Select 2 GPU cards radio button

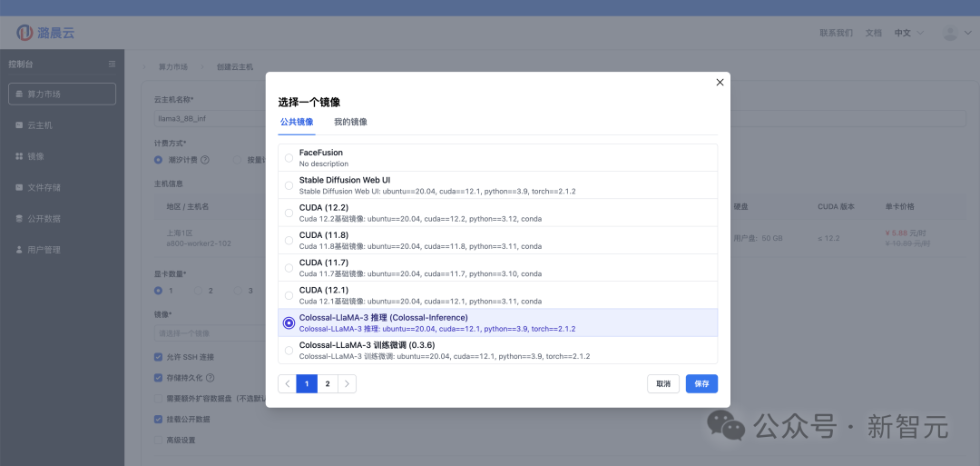pyautogui.click(x=198, y=291)
